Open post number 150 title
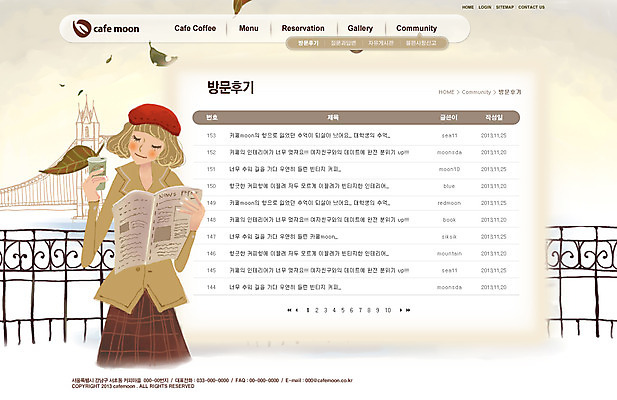 [309, 186]
